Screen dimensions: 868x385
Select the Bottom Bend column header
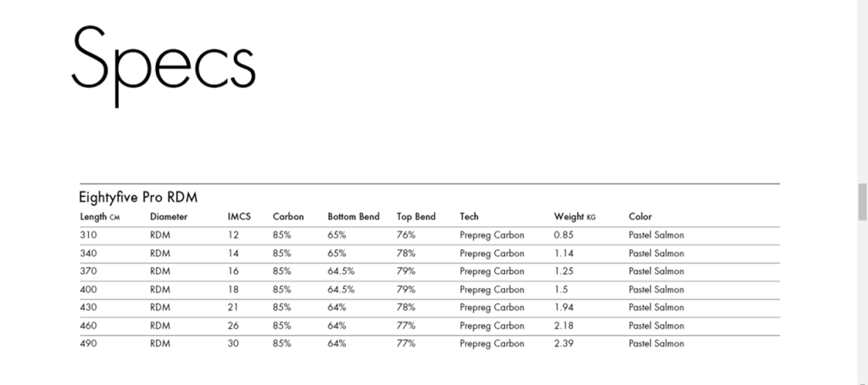[353, 217]
